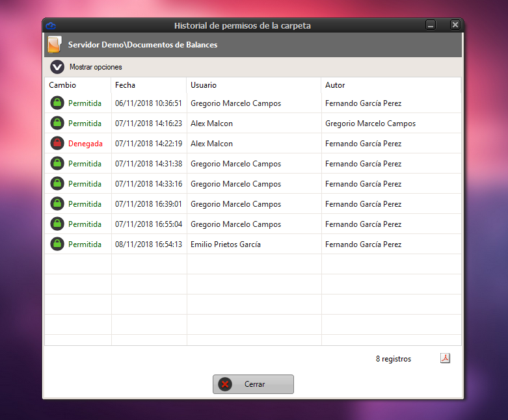The image size is (508, 420).
Task: Select date 07/11/2018 16:55:04
Action: pos(148,224)
